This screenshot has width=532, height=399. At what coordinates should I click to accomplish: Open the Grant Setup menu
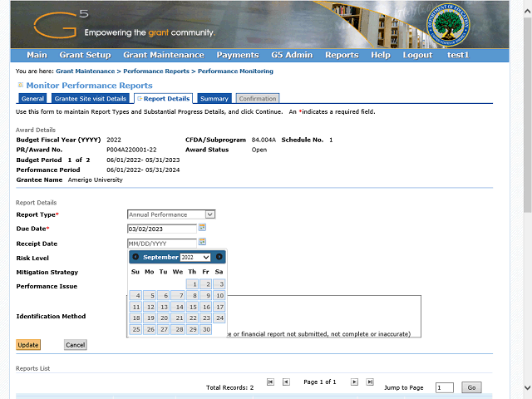click(85, 55)
